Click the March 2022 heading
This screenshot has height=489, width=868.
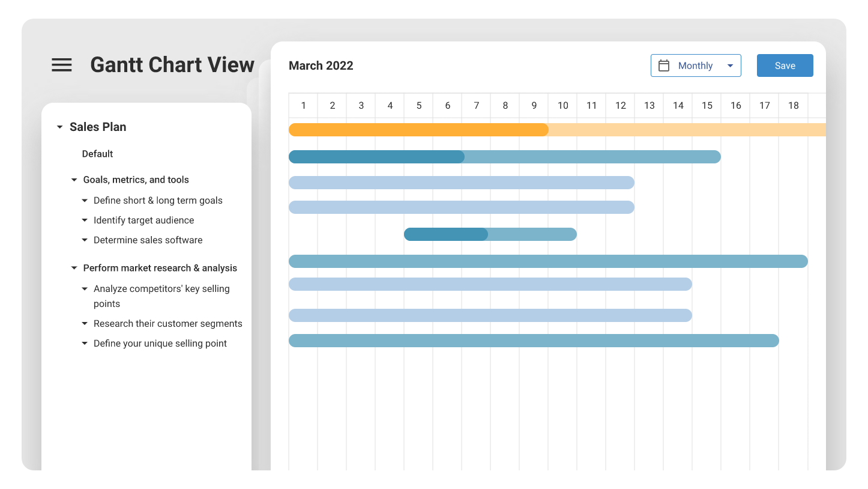(321, 65)
